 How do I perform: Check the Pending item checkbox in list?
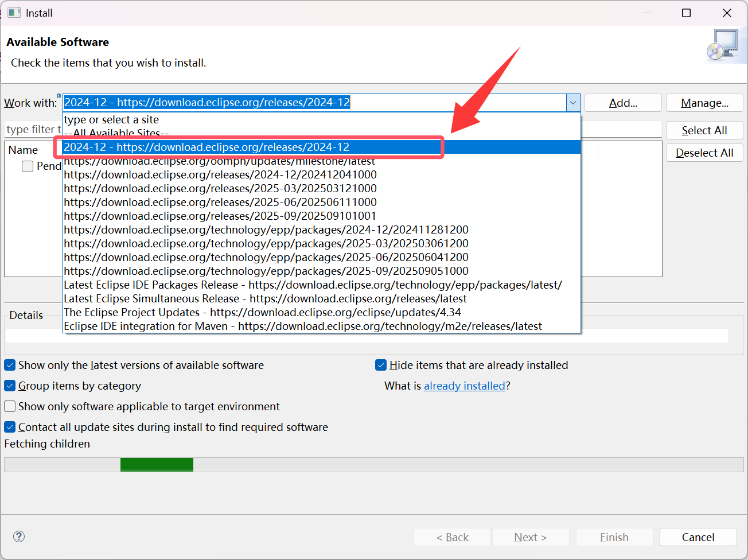point(28,166)
